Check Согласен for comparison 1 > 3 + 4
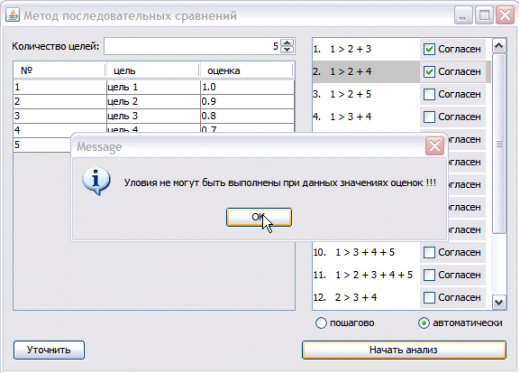This screenshot has height=373, width=519. (429, 117)
